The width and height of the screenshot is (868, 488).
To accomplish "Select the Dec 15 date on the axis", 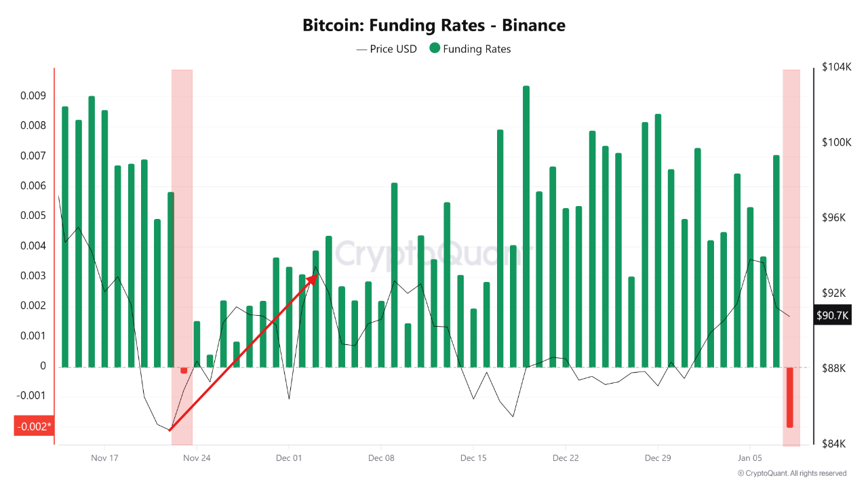I will click(473, 458).
